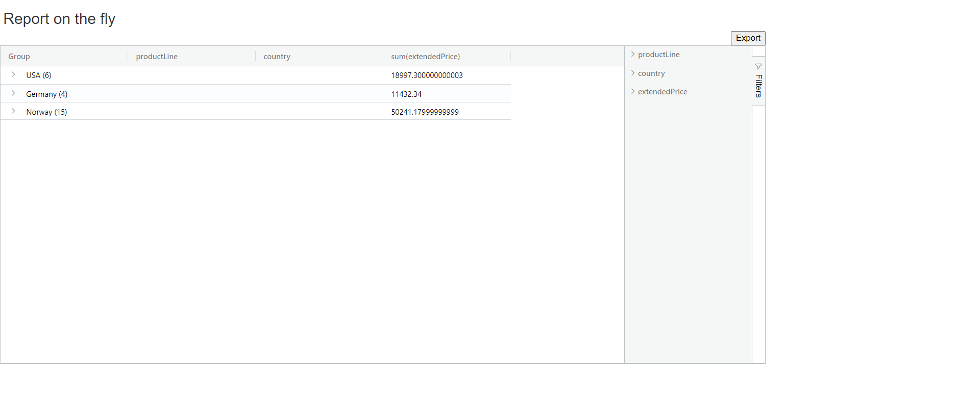This screenshot has height=414, width=980.
Task: Toggle the Filters side tab
Action: pyautogui.click(x=758, y=81)
